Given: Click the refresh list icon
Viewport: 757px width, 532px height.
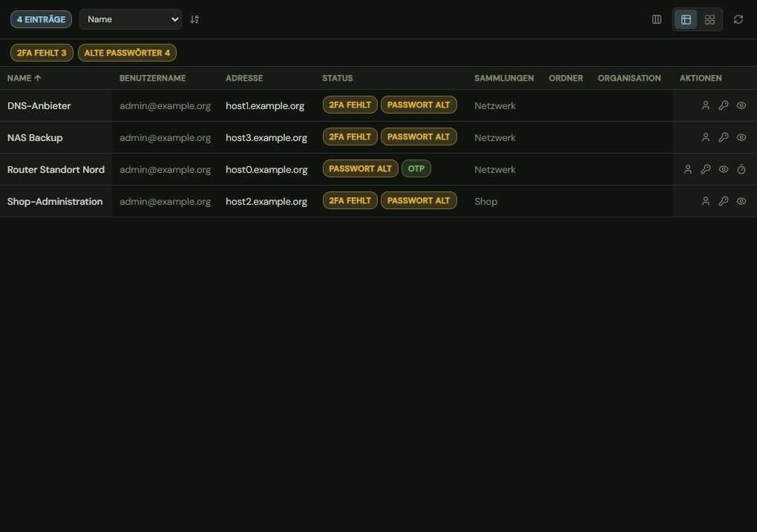Looking at the screenshot, I should [738, 19].
